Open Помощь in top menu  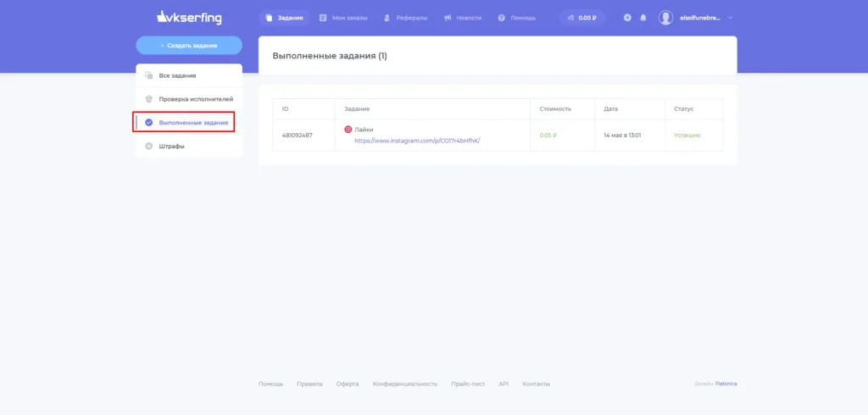[x=517, y=18]
